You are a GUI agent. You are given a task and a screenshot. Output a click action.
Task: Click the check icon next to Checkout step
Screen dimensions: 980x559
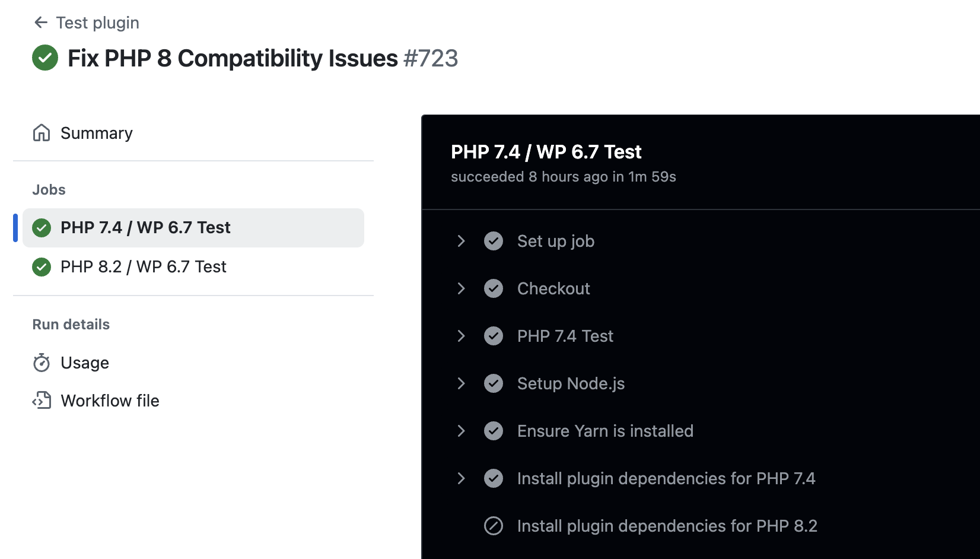point(494,288)
